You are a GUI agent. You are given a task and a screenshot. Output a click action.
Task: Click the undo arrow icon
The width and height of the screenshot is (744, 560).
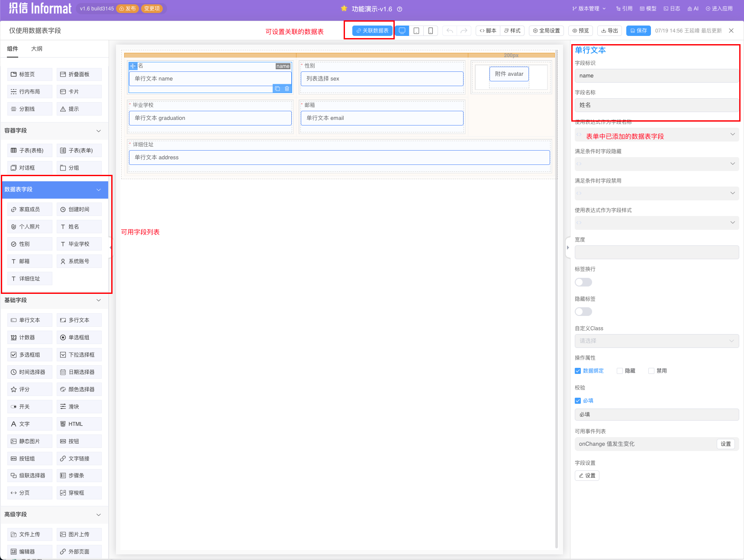(x=450, y=31)
